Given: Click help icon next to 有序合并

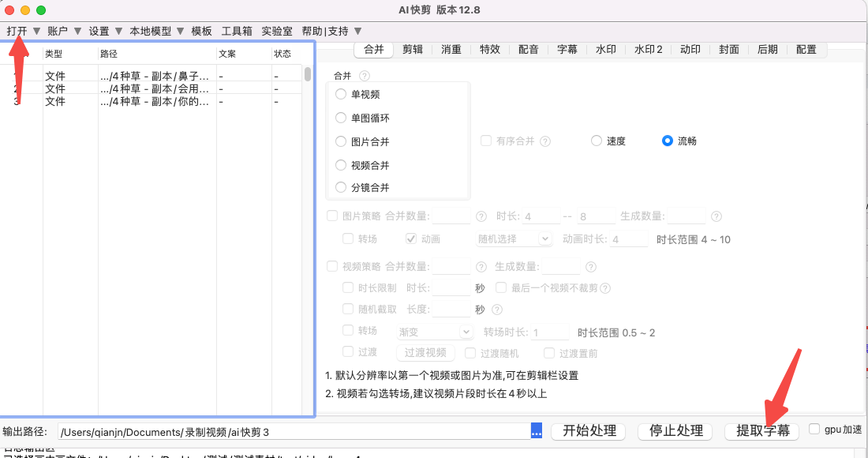Looking at the screenshot, I should point(545,141).
